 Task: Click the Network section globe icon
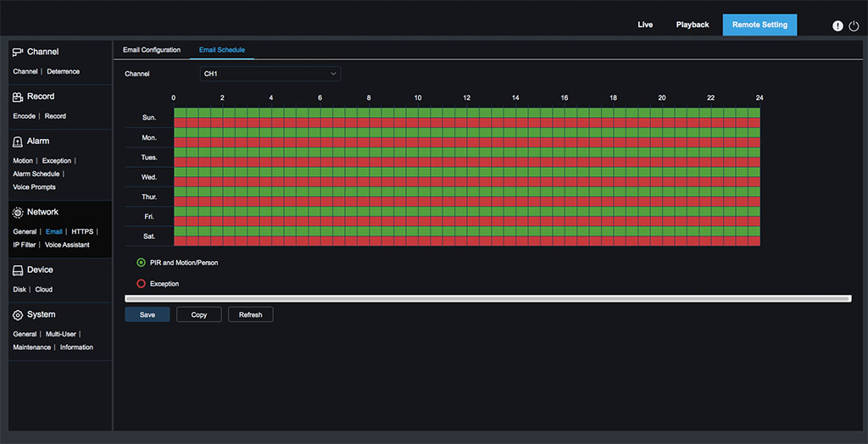point(18,213)
